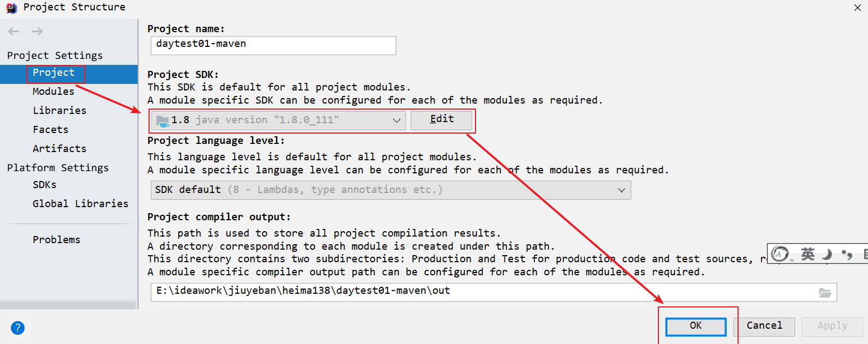The height and width of the screenshot is (344, 868).
Task: Click the Cancel button
Action: [764, 326]
